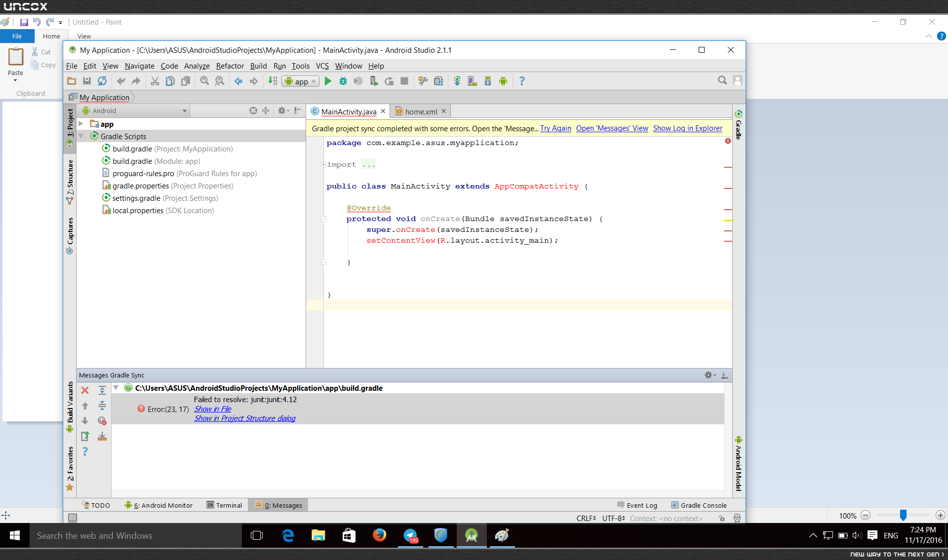Toggle the Android Model side panel
Image resolution: width=948 pixels, height=560 pixels.
pyautogui.click(x=739, y=464)
